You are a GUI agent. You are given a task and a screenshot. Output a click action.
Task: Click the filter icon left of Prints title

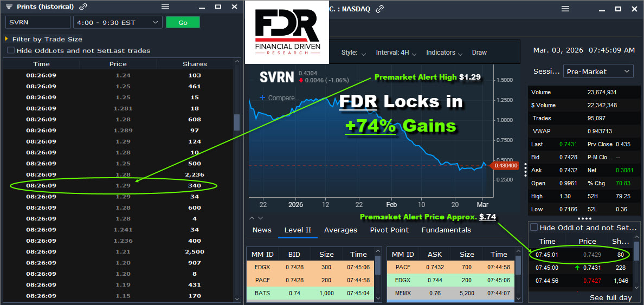9,7
